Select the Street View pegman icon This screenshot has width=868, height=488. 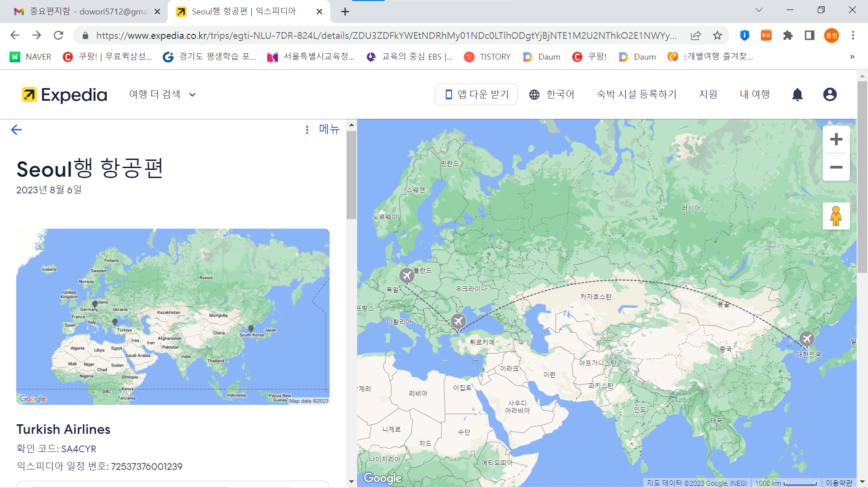coord(836,216)
